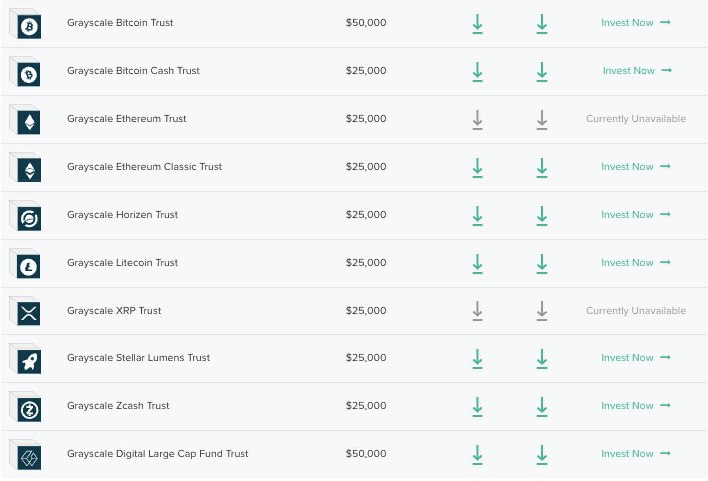Download first document for Ethereum Classic Trust
The width and height of the screenshot is (708, 481).
477,167
